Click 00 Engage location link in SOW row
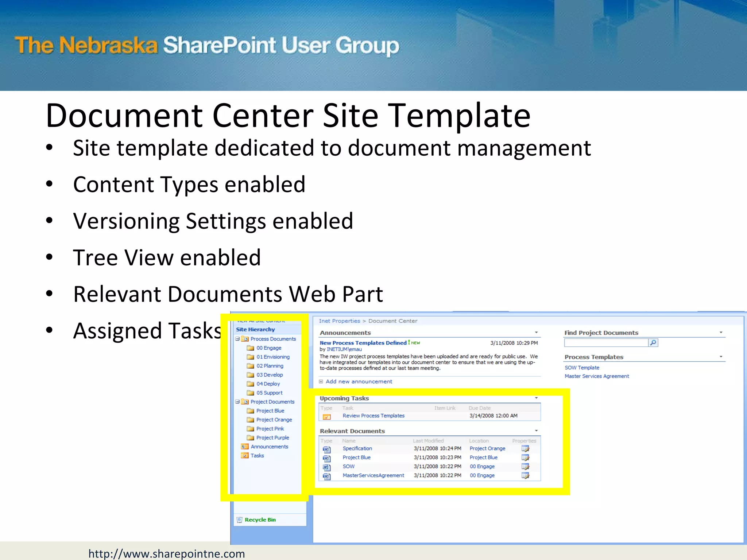 coord(482,466)
